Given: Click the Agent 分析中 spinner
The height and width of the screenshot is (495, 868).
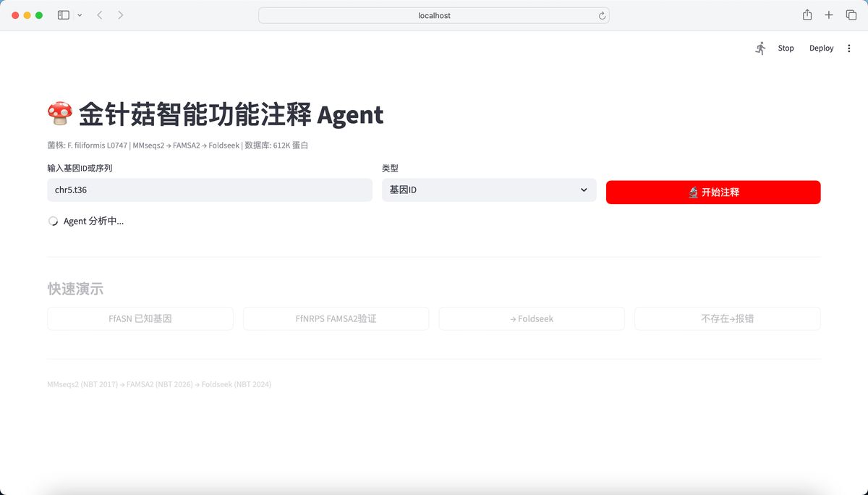Looking at the screenshot, I should (x=53, y=221).
